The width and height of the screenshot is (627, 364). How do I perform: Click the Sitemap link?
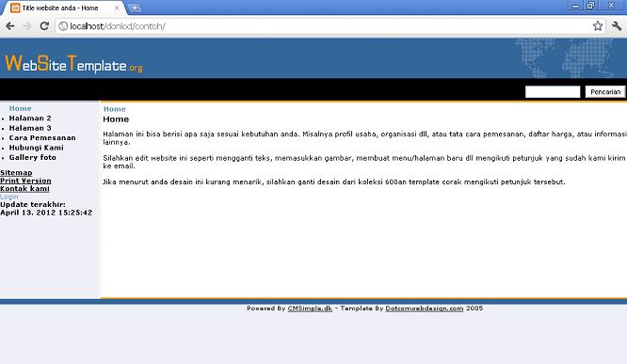16,173
